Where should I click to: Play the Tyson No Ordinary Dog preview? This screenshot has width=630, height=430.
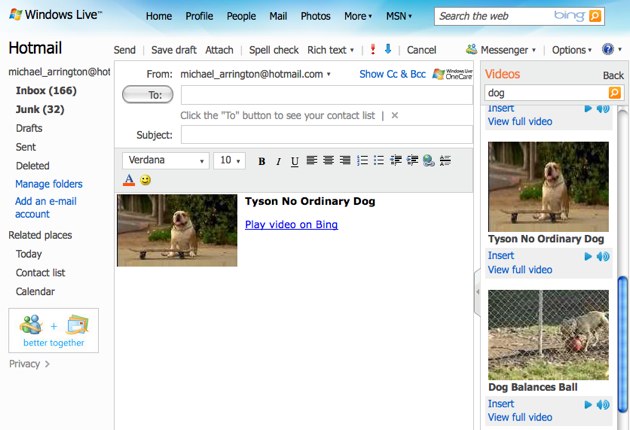588,256
